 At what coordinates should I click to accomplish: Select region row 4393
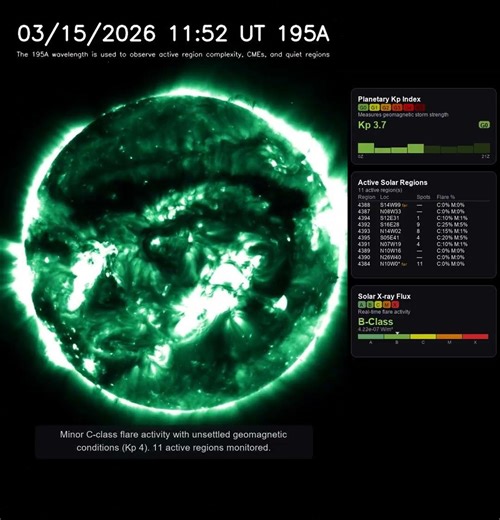pyautogui.click(x=423, y=231)
